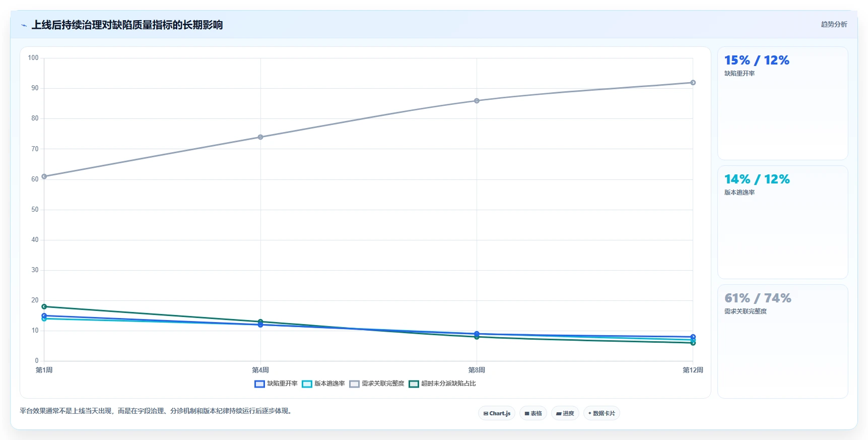Click the 表格 tag

[533, 413]
